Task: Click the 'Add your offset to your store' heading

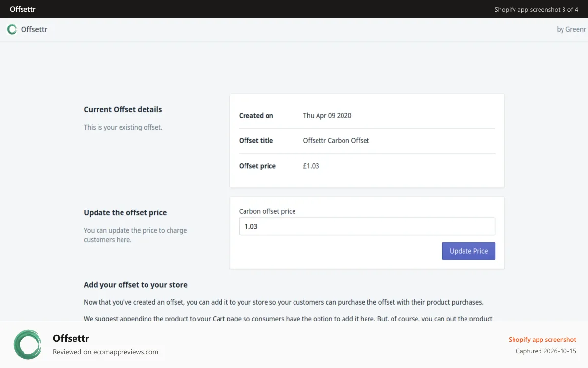Action: 135,285
